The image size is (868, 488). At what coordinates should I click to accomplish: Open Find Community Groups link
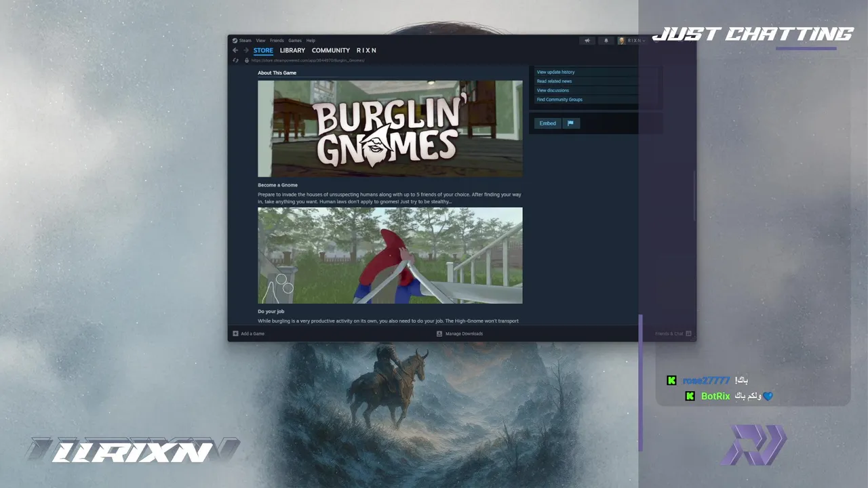click(x=559, y=100)
